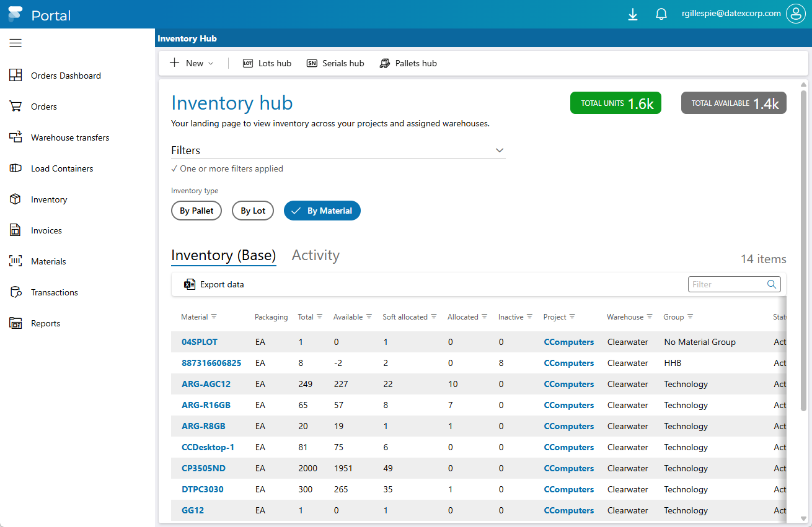The width and height of the screenshot is (812, 527).
Task: Select By Lot inventory type
Action: [x=253, y=211]
